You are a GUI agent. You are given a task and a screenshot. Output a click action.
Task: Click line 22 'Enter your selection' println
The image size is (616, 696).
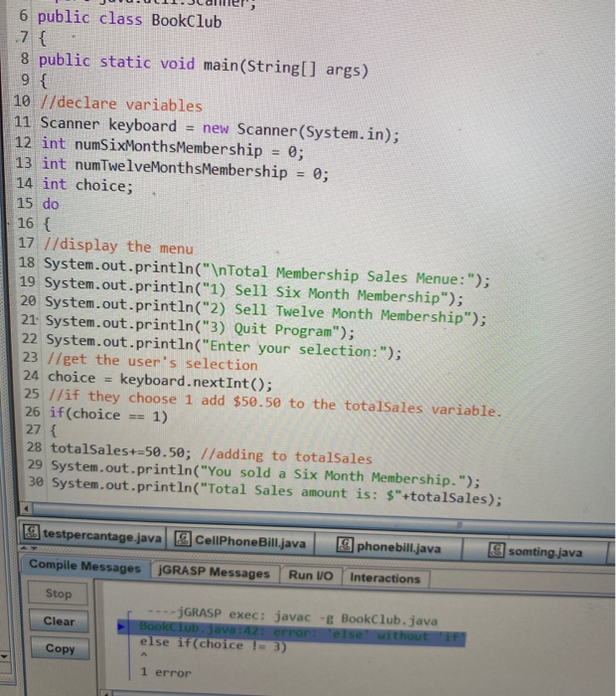pyautogui.click(x=224, y=347)
